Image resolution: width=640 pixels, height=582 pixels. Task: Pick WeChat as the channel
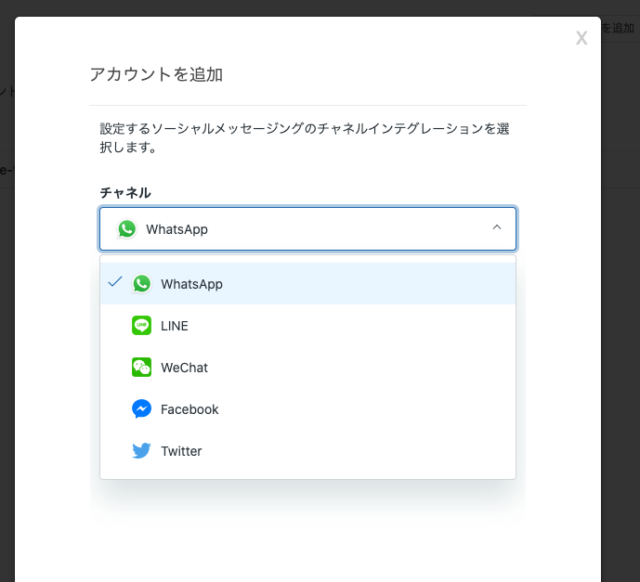(x=308, y=367)
